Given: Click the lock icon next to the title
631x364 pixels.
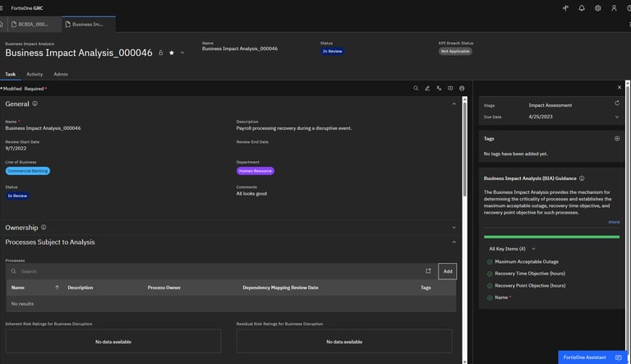Looking at the screenshot, I should (160, 53).
